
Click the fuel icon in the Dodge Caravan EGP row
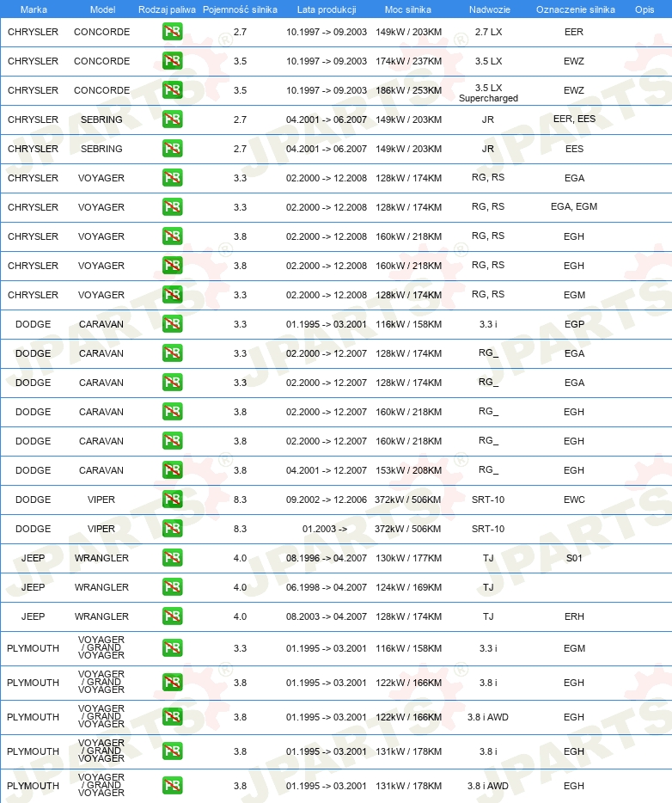[173, 323]
